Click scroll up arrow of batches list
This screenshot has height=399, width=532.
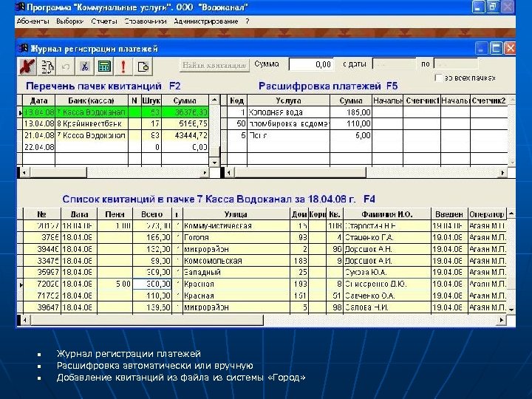(x=214, y=100)
